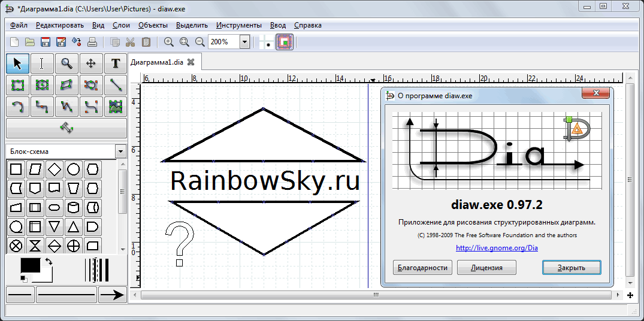Select the Text tool with T icon
Screen dimensions: 644x321
coord(116,63)
